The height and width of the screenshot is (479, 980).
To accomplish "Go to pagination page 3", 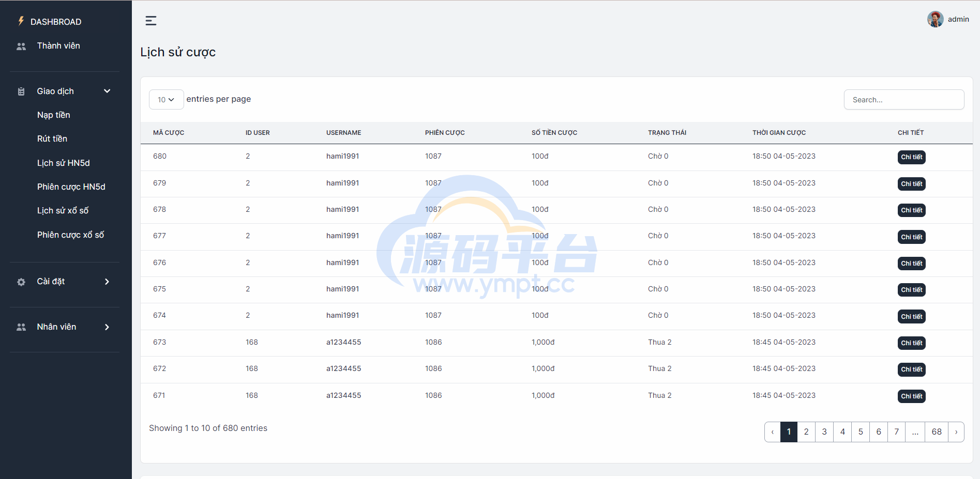I will click(824, 432).
